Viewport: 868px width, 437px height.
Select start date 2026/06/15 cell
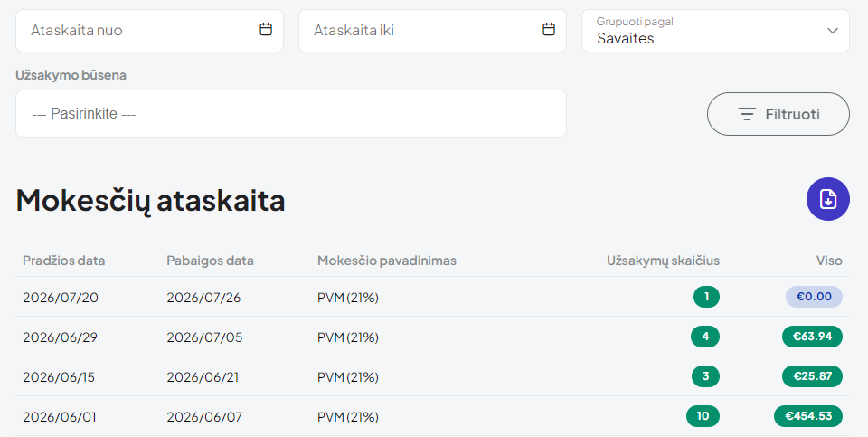[x=59, y=377]
